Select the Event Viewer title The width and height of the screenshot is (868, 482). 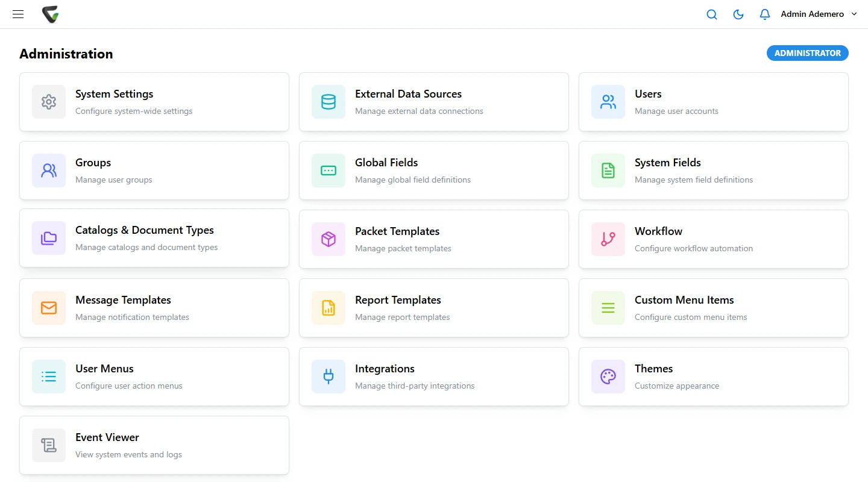[x=107, y=437]
